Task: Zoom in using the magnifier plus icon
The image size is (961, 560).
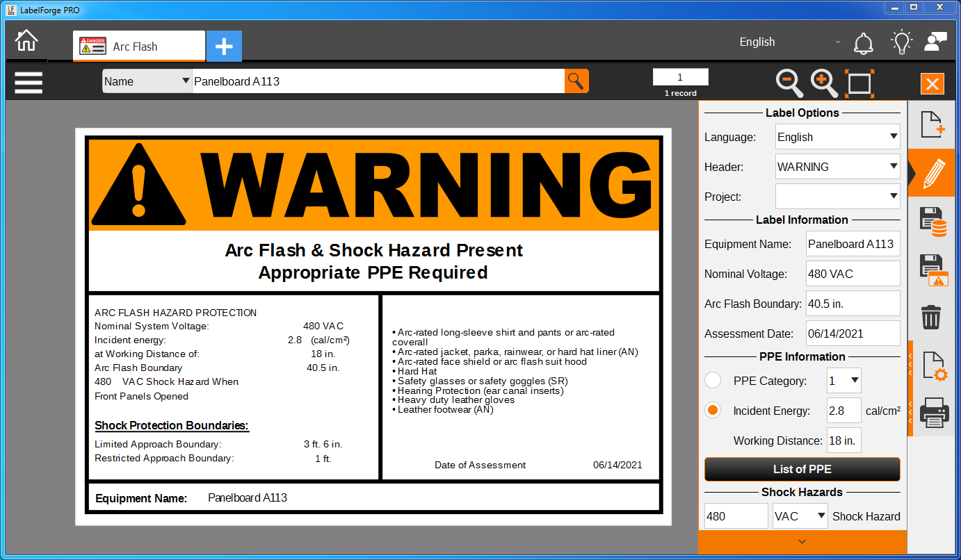Action: 823,83
